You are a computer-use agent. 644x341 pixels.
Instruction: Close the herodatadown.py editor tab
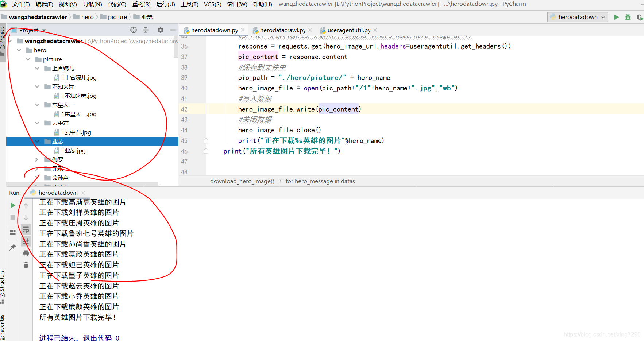[x=243, y=30]
